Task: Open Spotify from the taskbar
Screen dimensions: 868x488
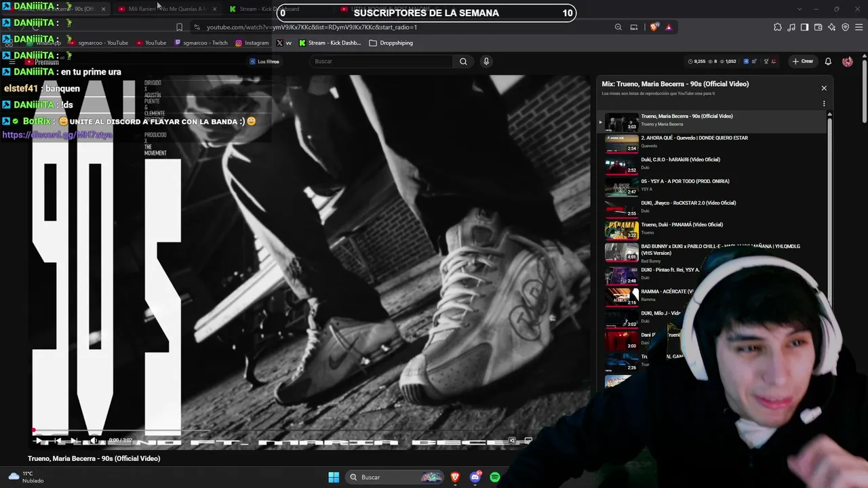Action: (x=495, y=477)
